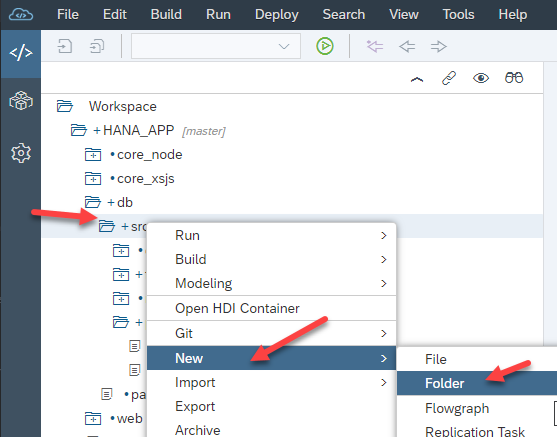Open the Deploy menu
Viewport: 557px width, 437px height.
(276, 15)
